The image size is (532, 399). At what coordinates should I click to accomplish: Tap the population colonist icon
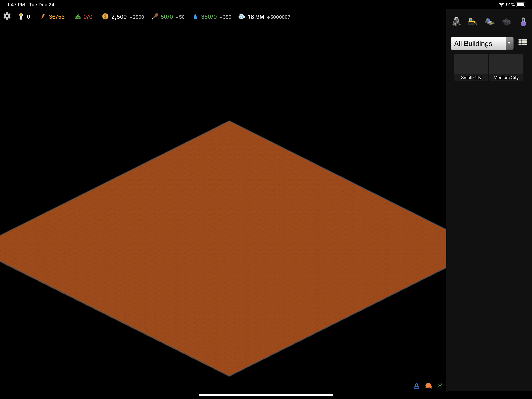point(21,17)
